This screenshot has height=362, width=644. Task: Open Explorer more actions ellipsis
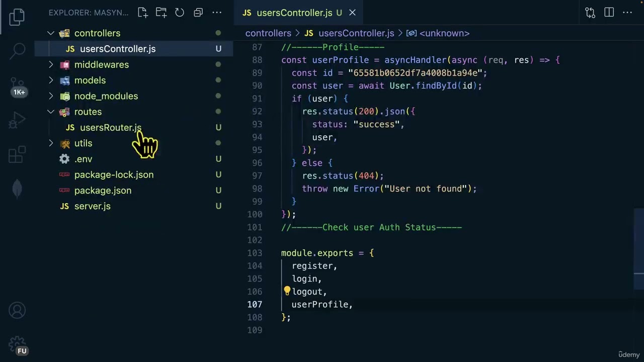coord(217,13)
